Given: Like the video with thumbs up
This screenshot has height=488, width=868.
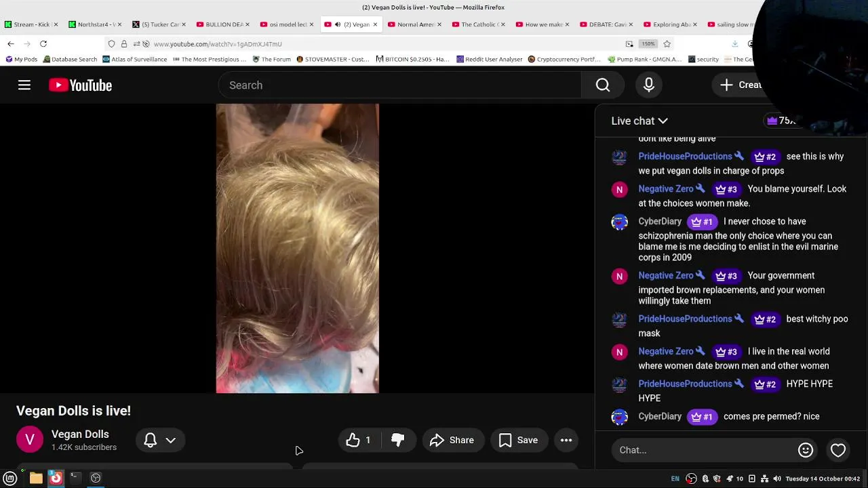Looking at the screenshot, I should pyautogui.click(x=359, y=440).
